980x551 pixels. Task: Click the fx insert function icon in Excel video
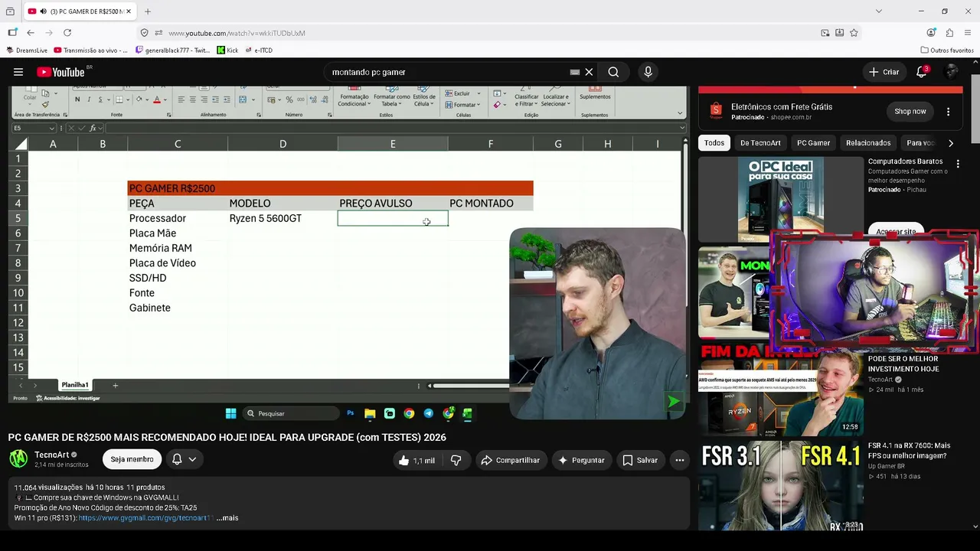(x=93, y=128)
